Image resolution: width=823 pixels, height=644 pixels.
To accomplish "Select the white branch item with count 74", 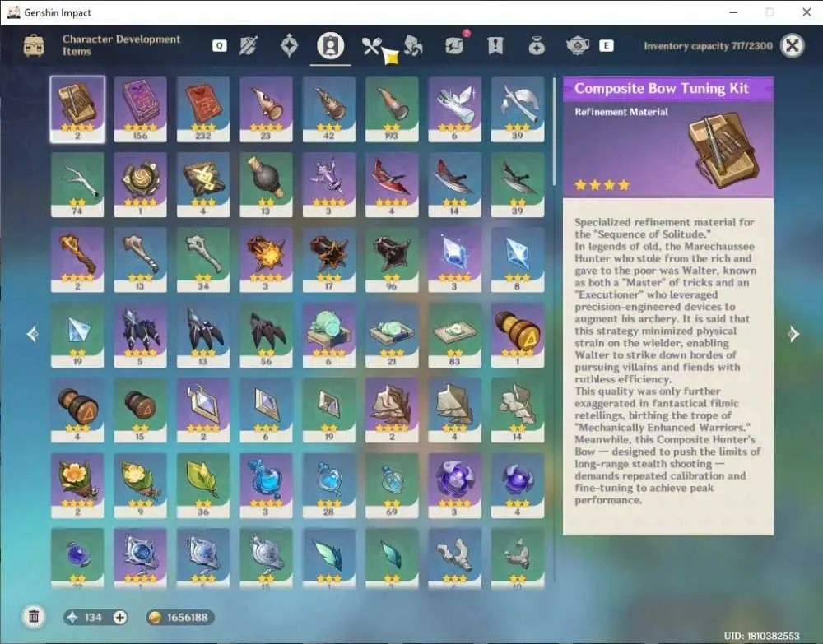I will tap(77, 184).
